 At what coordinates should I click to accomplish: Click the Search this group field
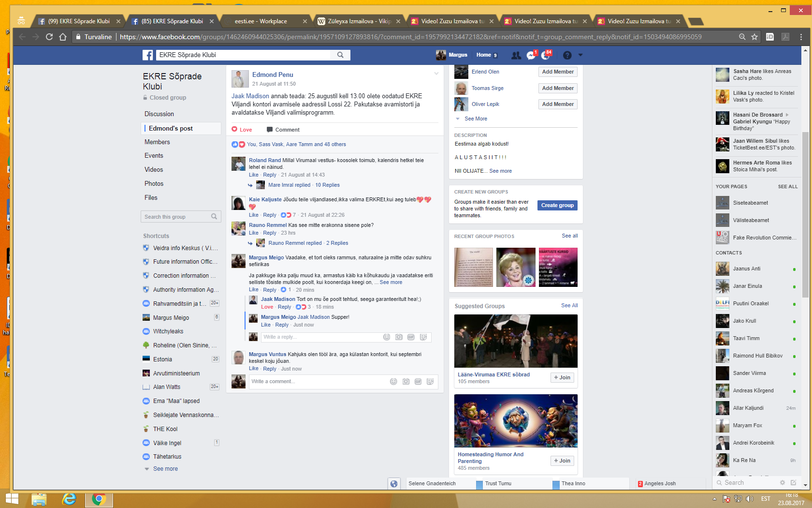(x=176, y=217)
